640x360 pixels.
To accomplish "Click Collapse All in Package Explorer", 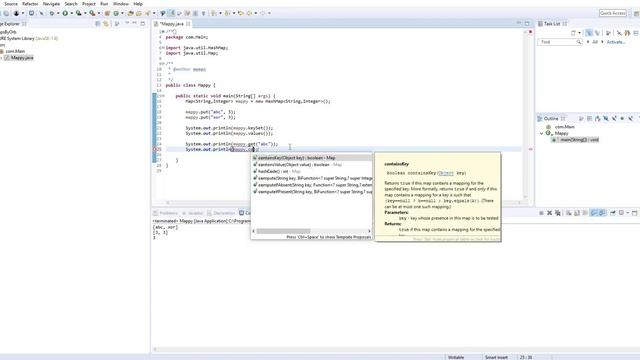I will tap(98, 24).
